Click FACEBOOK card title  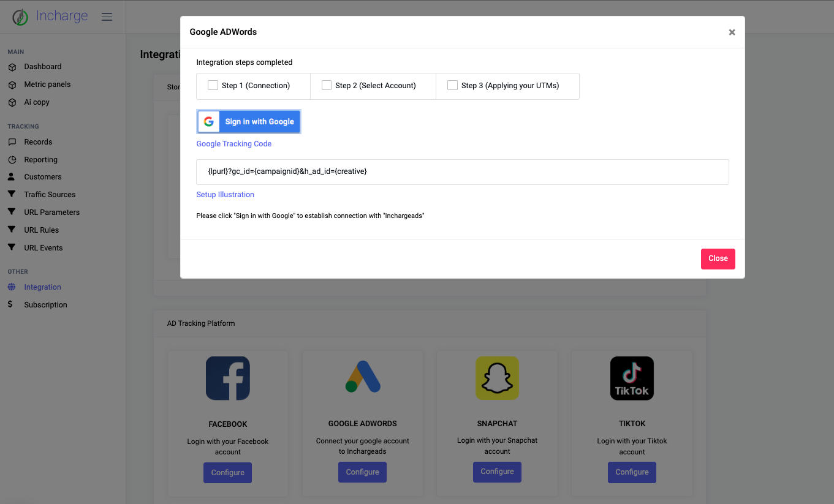228,424
